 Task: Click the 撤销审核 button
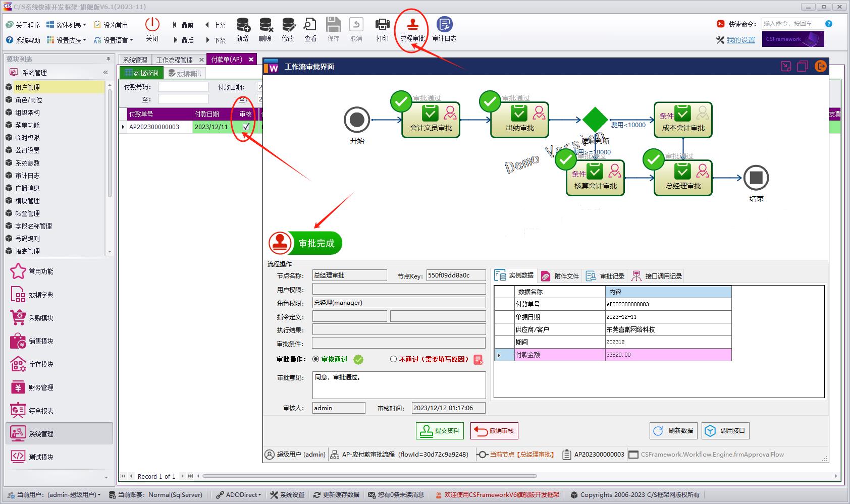pyautogui.click(x=494, y=431)
